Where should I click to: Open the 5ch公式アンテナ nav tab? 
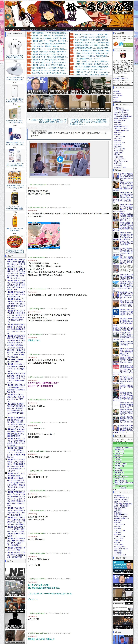tap(13, 30)
